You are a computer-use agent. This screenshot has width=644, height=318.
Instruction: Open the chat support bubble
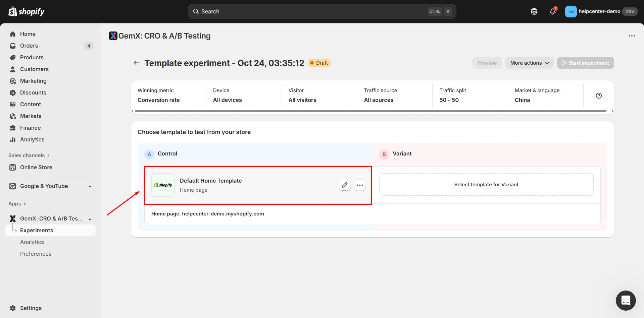tap(626, 300)
